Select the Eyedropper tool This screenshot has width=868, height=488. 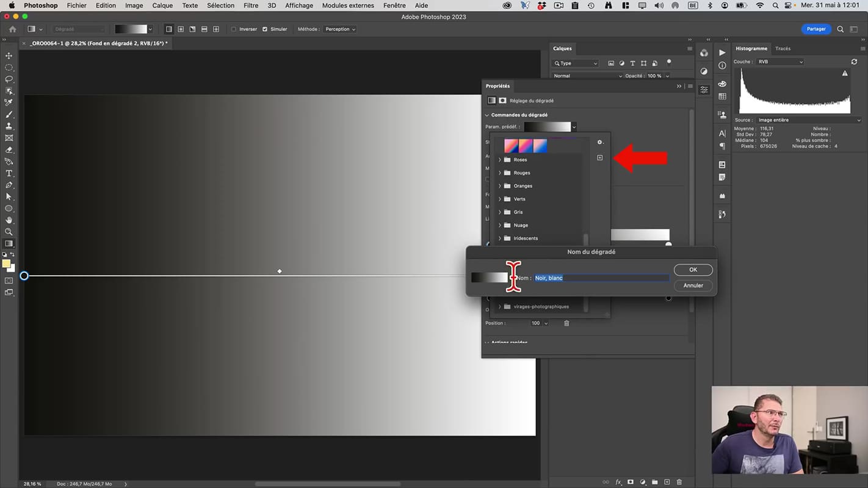(x=9, y=102)
